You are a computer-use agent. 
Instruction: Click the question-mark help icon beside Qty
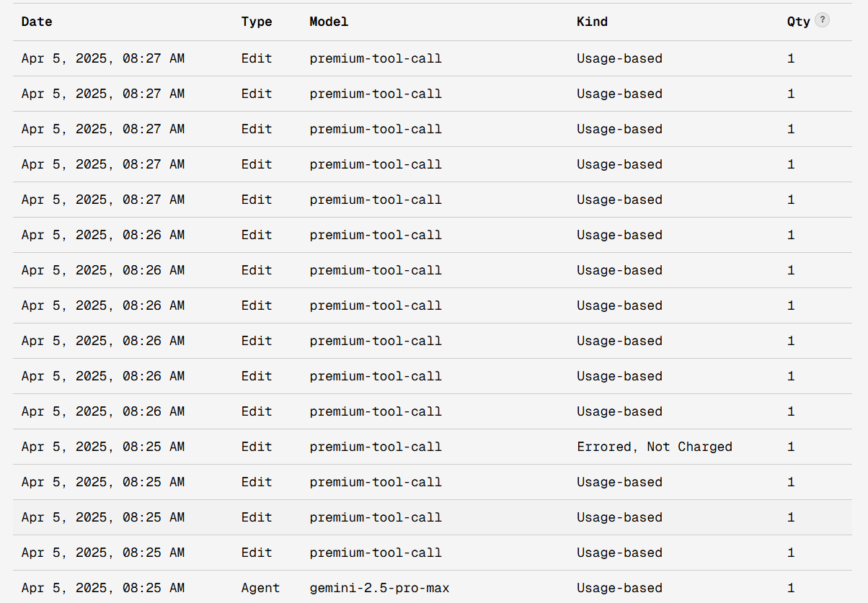click(822, 20)
